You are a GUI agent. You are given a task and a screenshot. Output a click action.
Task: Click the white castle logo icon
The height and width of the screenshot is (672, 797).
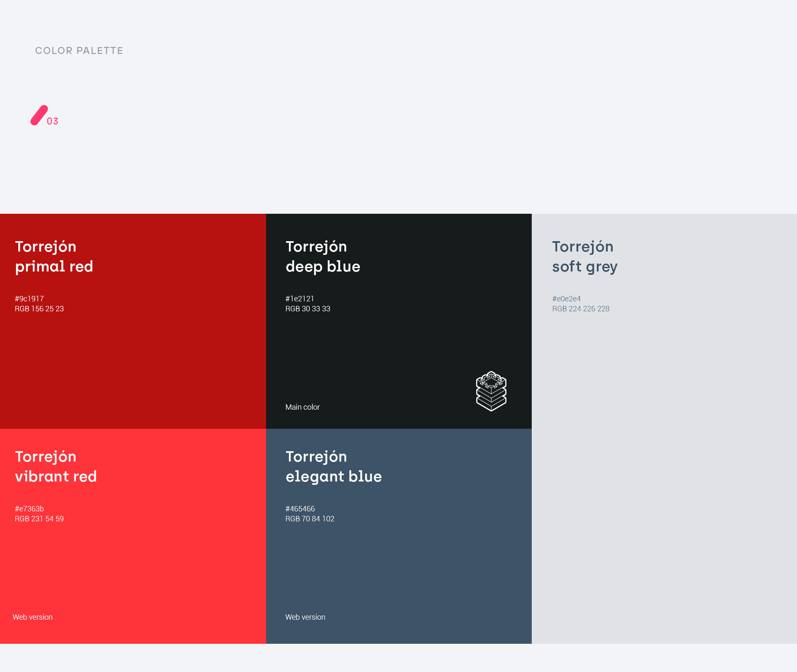[491, 391]
